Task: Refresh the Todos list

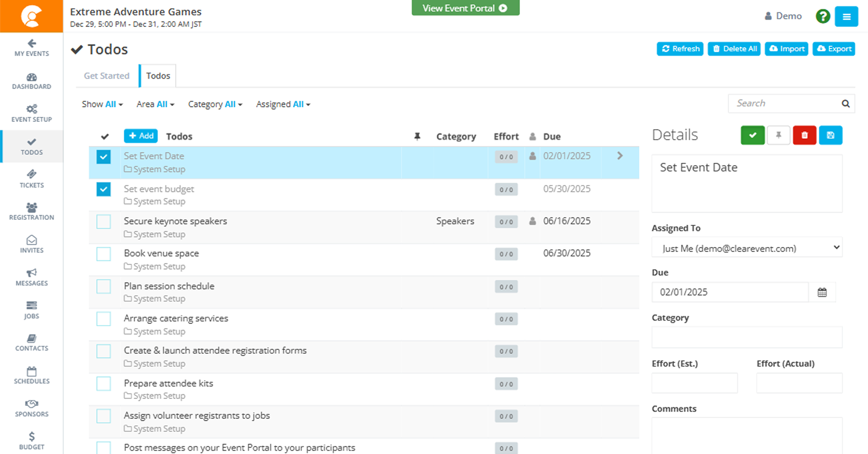Action: (680, 49)
